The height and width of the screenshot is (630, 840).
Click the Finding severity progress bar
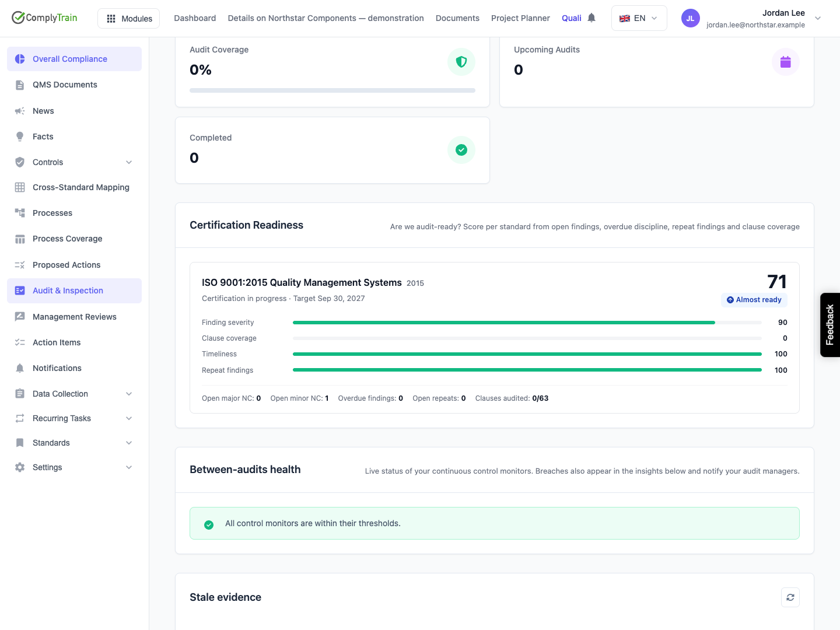pyautogui.click(x=527, y=323)
